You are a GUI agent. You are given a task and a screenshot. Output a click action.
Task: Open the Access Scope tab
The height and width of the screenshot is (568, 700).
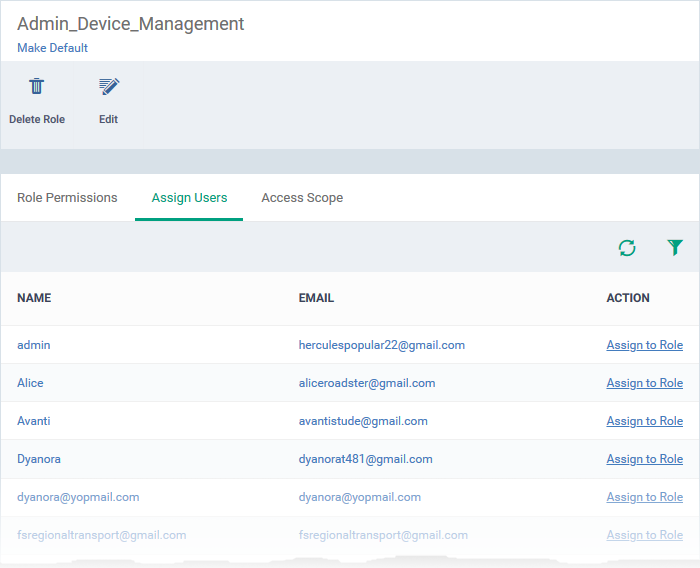pyautogui.click(x=302, y=198)
